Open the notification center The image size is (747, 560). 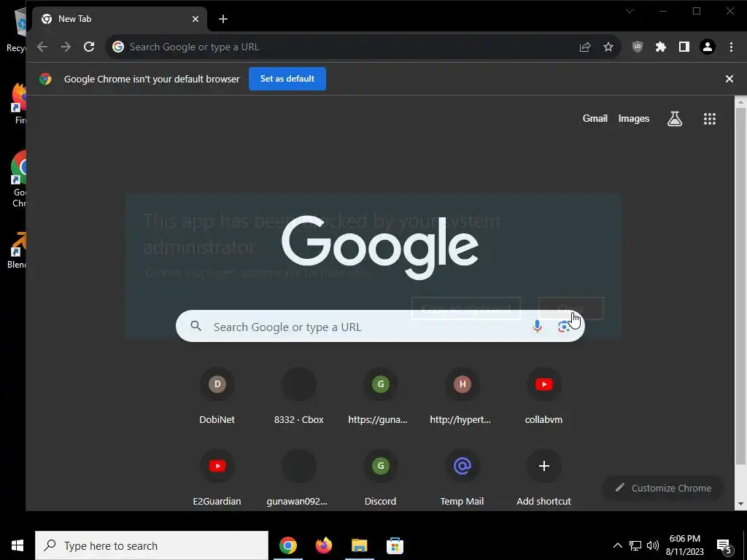[x=724, y=545]
